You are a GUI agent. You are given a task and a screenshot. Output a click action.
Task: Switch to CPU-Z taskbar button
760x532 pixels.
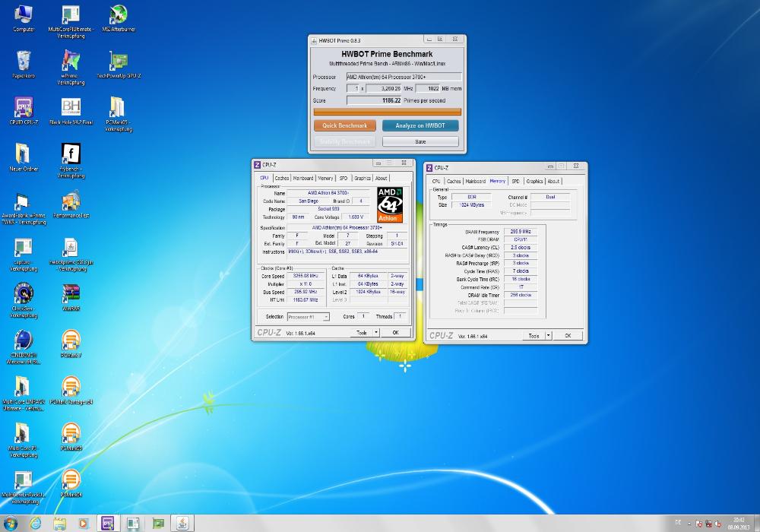pos(108,524)
